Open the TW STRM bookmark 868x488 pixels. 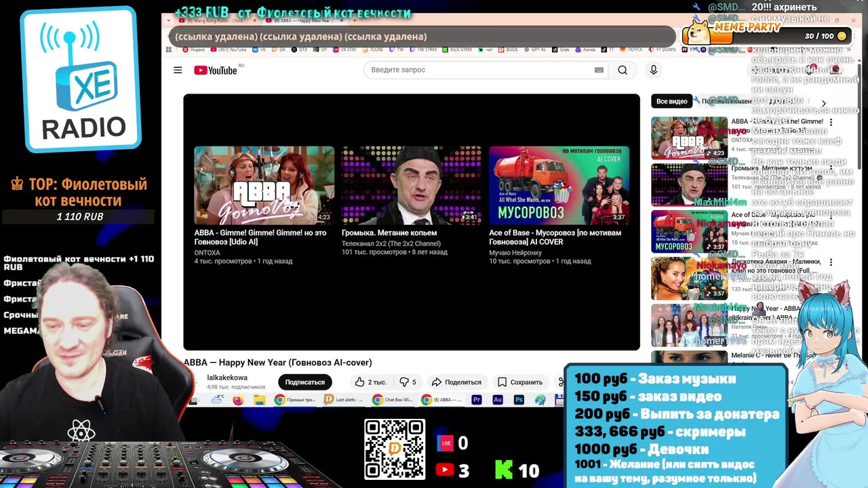pos(422,49)
